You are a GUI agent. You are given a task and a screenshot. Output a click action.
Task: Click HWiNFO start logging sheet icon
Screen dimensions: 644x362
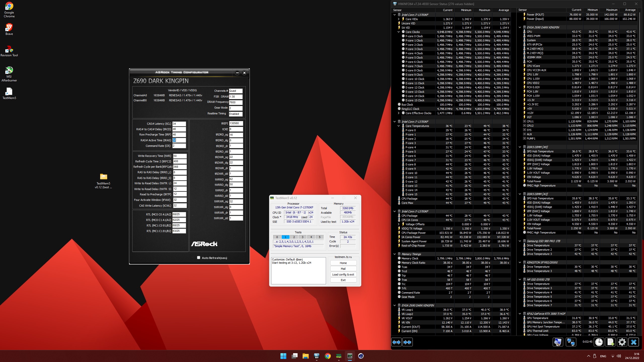click(x=611, y=342)
